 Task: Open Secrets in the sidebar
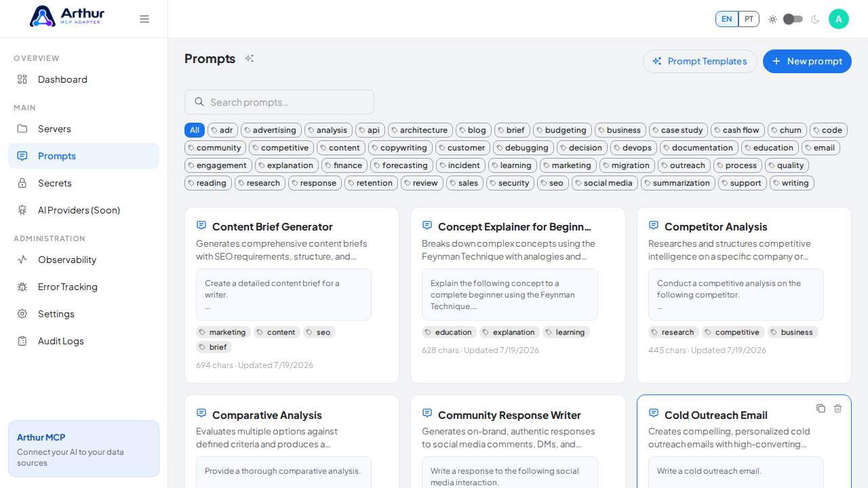pos(83,183)
